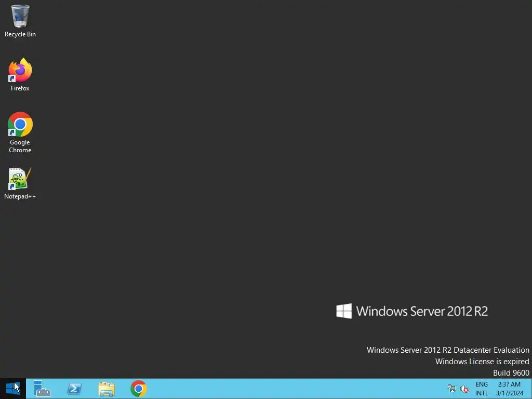
Task: Open the clock showing 2:37 AM
Action: coord(509,389)
